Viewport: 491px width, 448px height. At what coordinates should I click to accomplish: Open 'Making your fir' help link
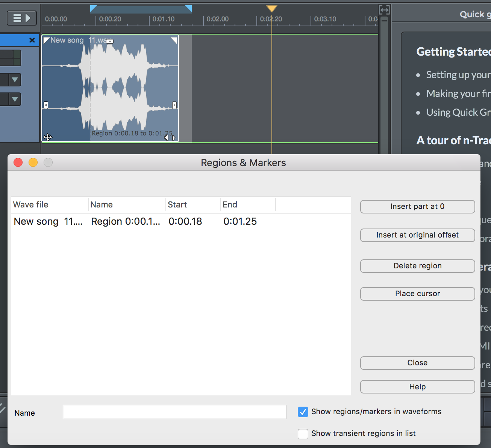pos(458,94)
